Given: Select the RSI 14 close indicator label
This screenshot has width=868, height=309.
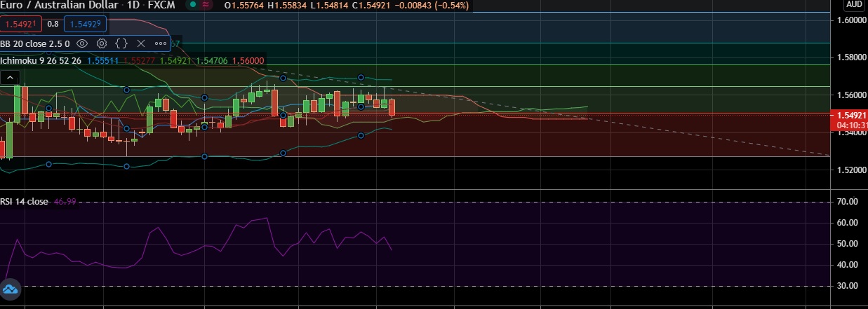Looking at the screenshot, I should 25,202.
